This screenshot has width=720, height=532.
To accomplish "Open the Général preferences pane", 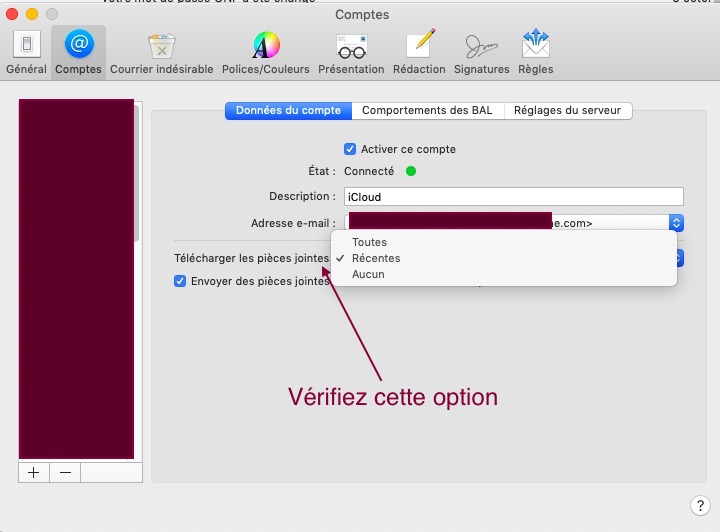I will 26,52.
